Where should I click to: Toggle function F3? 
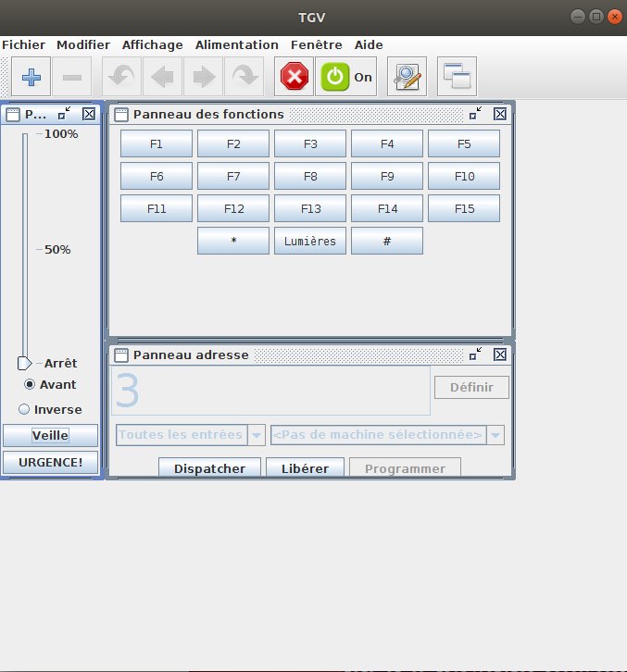pyautogui.click(x=310, y=144)
